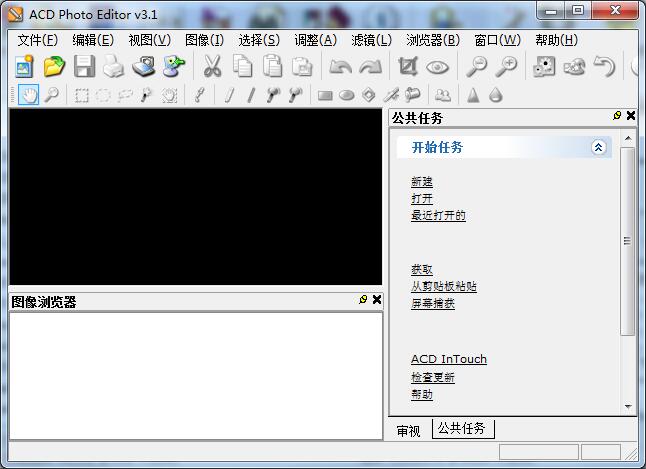Screen dimensions: 646x469
Task: Pin the 公共任务 panel with pushpin icon
Action: [x=617, y=116]
